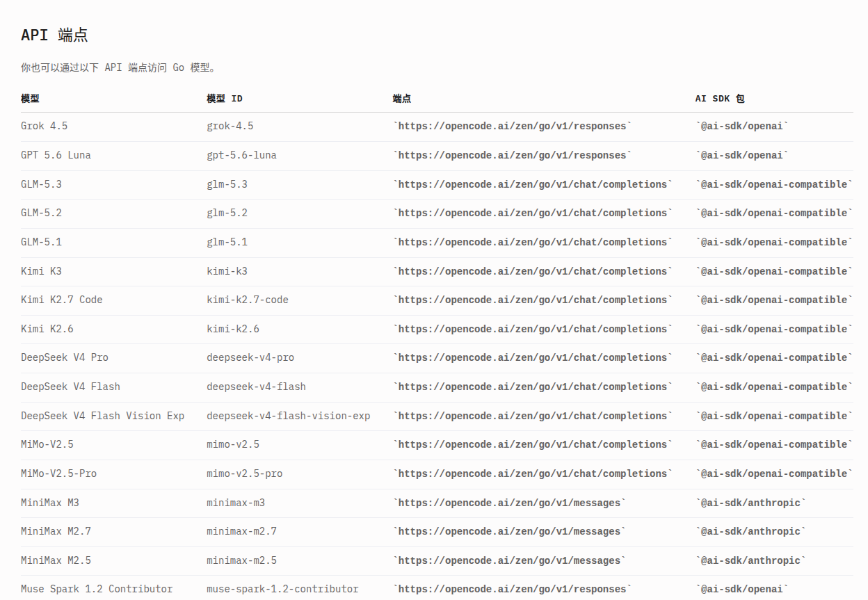Image resolution: width=868 pixels, height=600 pixels.
Task: Click the endpoint URL in the Muse Spark row
Action: (x=513, y=589)
